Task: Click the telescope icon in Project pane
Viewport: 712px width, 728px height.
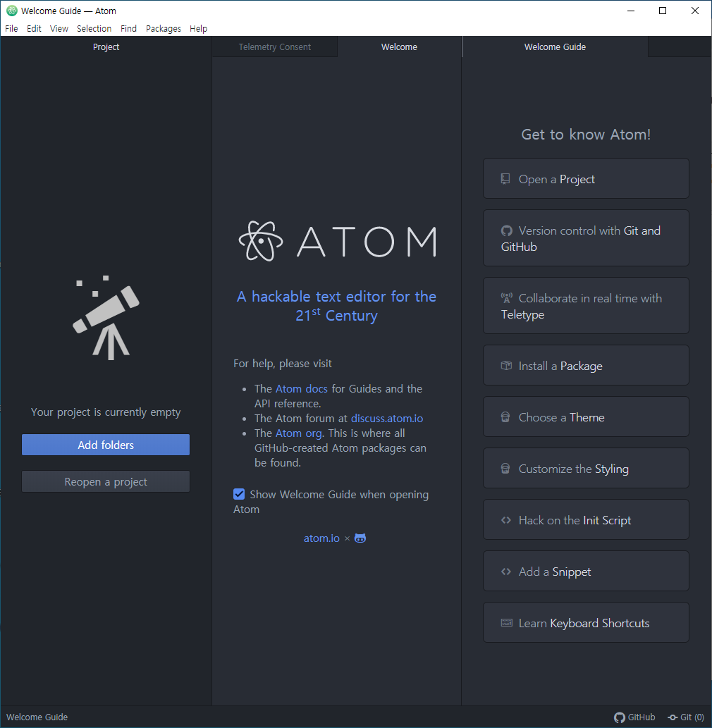Action: [x=106, y=318]
